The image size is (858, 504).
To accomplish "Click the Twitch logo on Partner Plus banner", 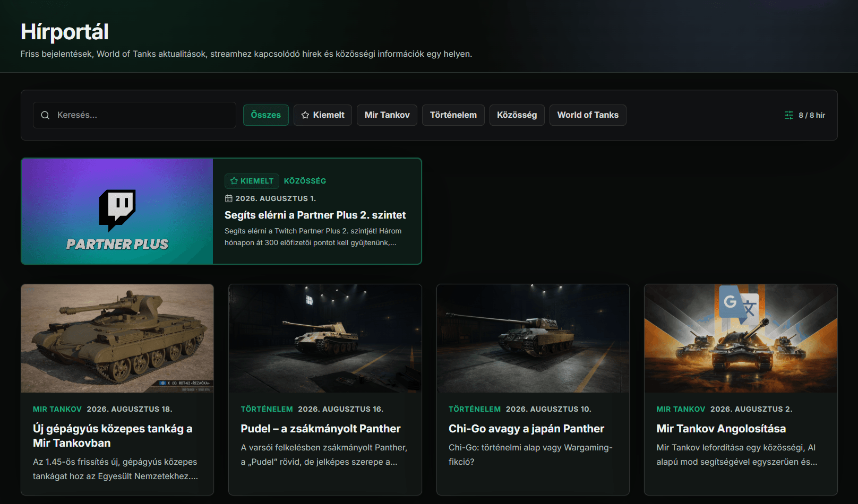I will tap(117, 210).
